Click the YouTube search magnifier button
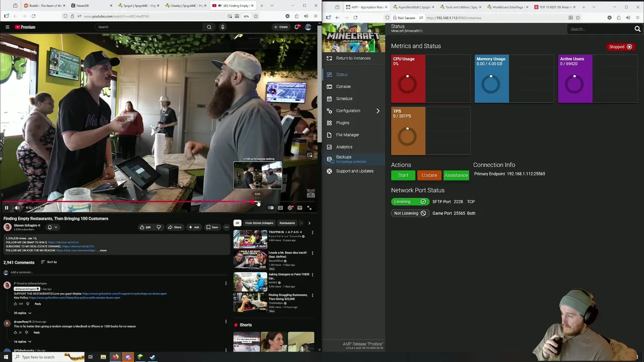644x362 pixels. (209, 27)
